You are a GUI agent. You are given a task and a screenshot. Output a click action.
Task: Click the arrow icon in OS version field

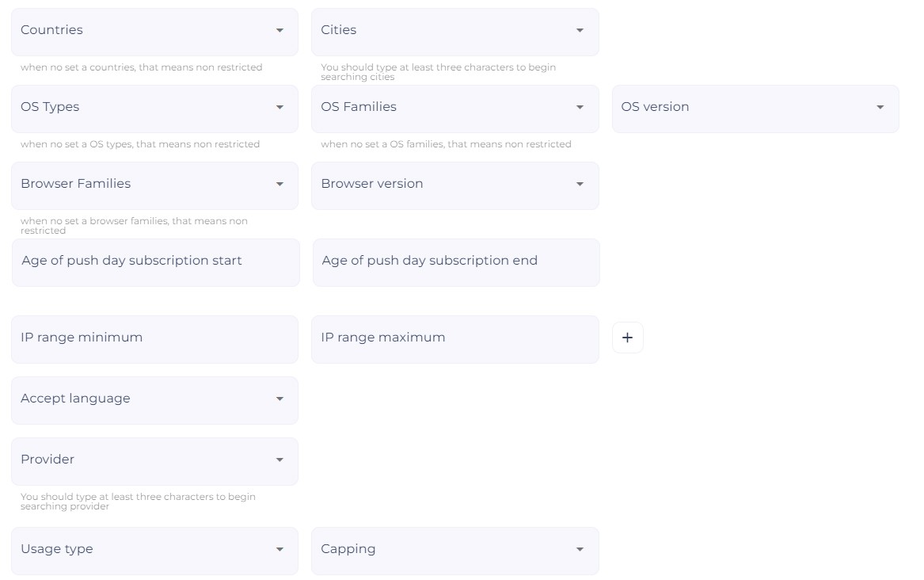pyautogui.click(x=880, y=107)
